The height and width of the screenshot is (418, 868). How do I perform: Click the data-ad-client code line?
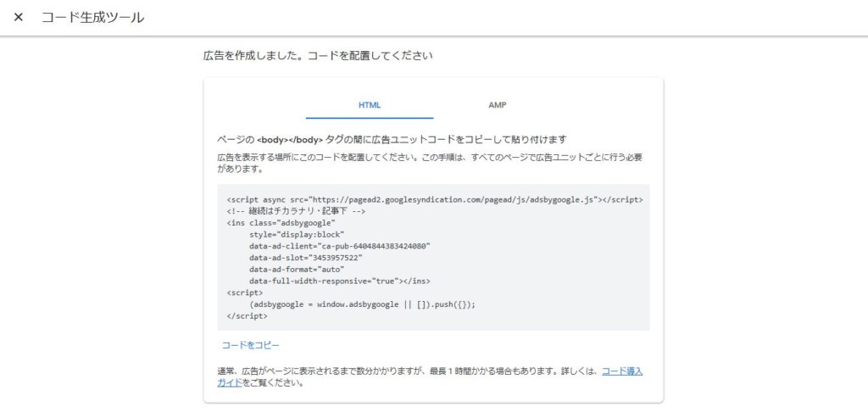coord(340,247)
